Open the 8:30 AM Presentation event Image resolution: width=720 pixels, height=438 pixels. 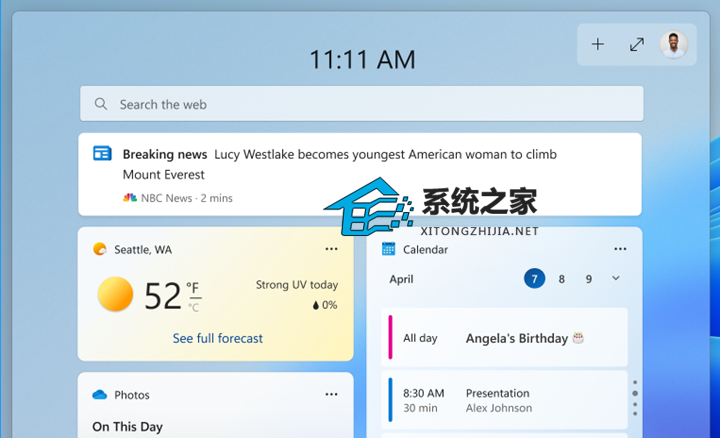coord(504,400)
